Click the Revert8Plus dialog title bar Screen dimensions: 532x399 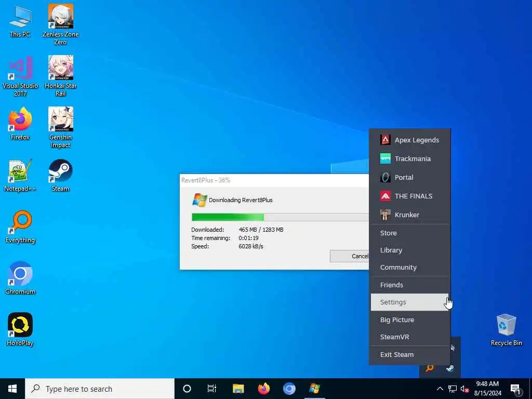coord(274,180)
